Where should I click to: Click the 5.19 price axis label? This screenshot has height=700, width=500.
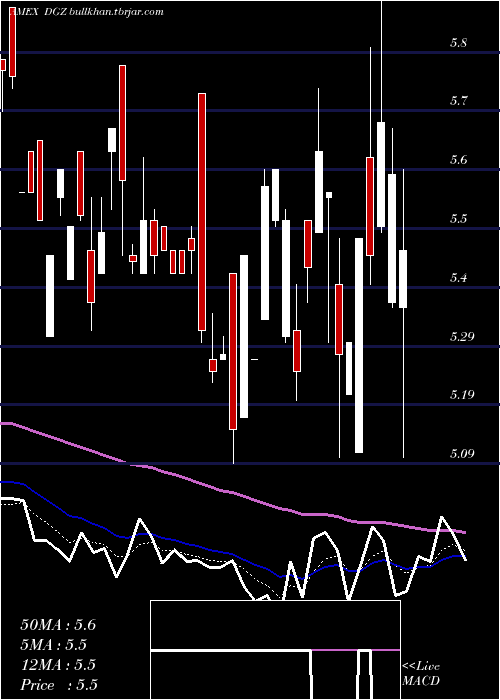click(462, 395)
